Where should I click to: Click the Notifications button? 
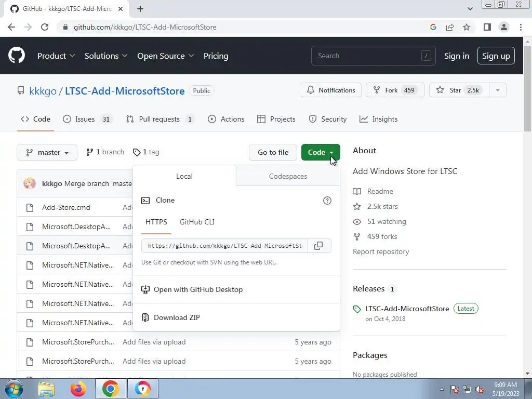click(x=330, y=90)
